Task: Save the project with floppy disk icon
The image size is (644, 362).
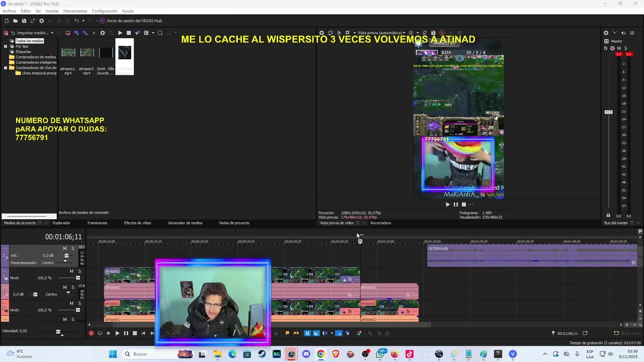Action: [x=24, y=21]
